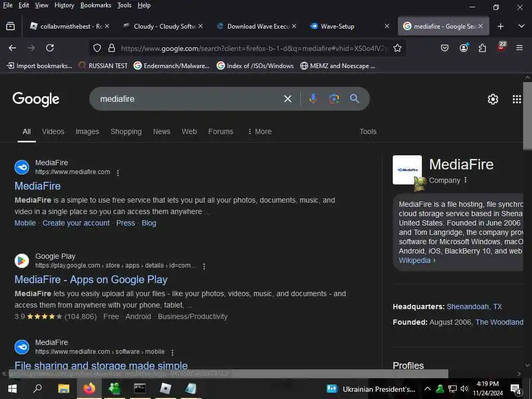Open Tools search options

[368, 131]
